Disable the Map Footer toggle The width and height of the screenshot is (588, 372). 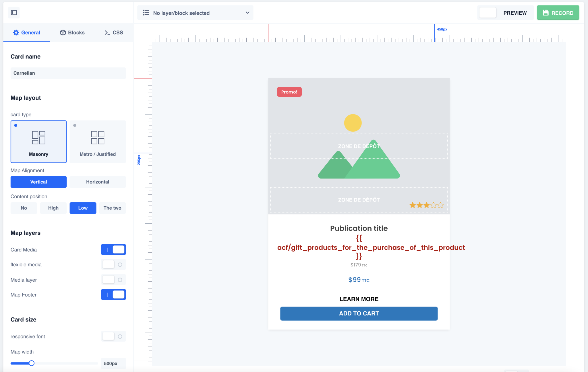(113, 294)
